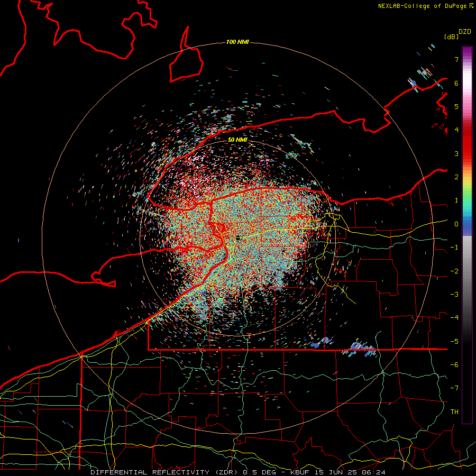The image size is (476, 476).
Task: Click the -5 value on color scale
Action: point(454,342)
